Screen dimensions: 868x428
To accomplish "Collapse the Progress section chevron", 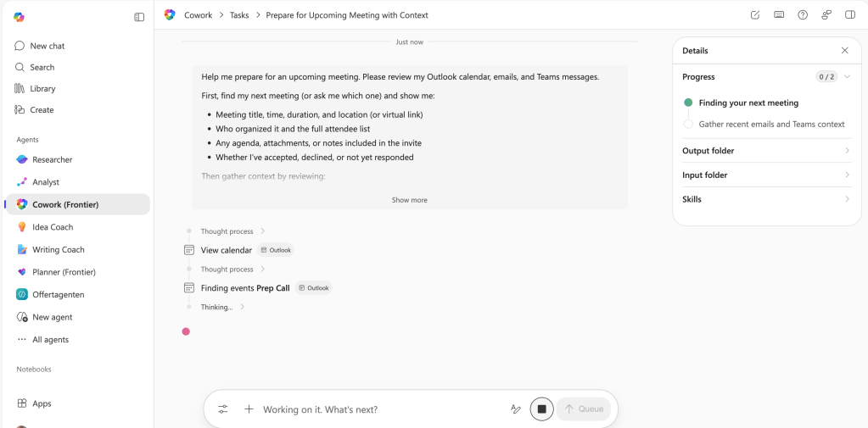I will coord(847,77).
